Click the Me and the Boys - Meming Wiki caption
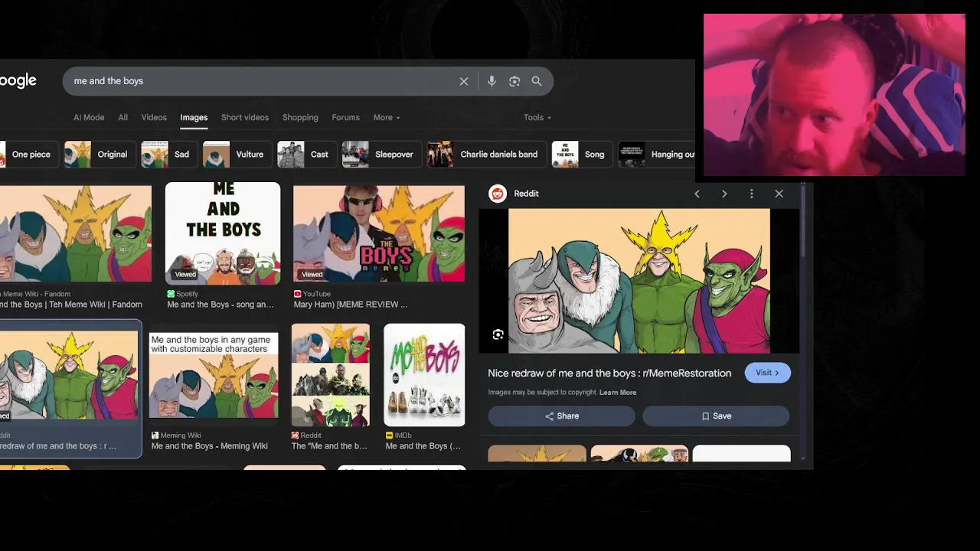The height and width of the screenshot is (551, 980). (210, 446)
